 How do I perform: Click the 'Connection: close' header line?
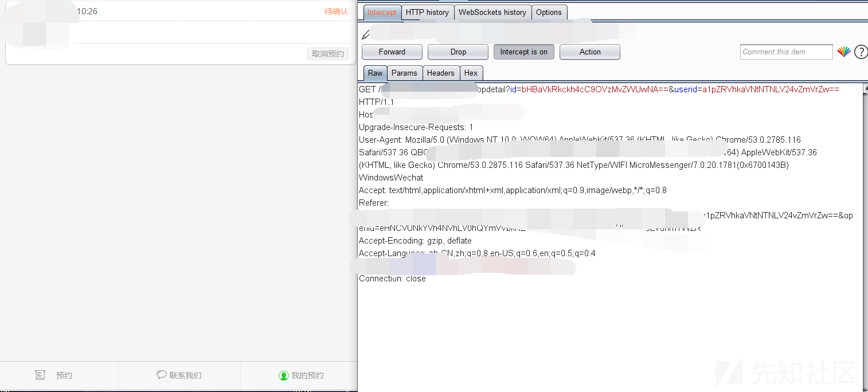tap(392, 279)
